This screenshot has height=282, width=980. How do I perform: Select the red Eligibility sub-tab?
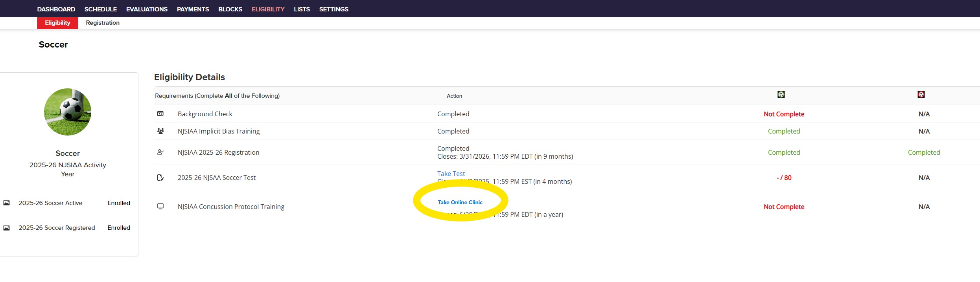57,23
